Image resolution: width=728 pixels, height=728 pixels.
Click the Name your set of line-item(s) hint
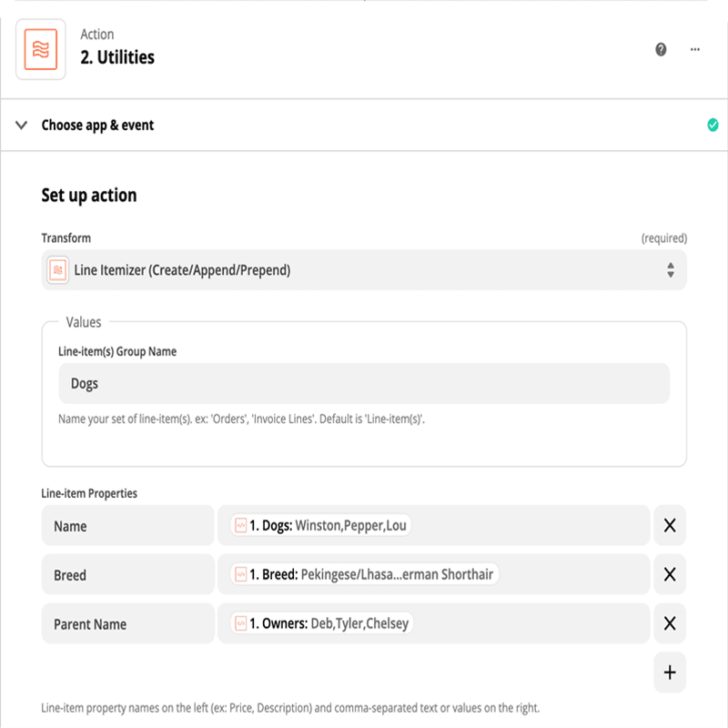pos(241,419)
